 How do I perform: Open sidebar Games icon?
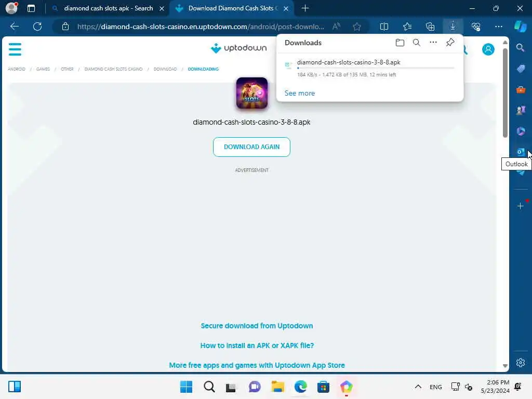tap(521, 110)
